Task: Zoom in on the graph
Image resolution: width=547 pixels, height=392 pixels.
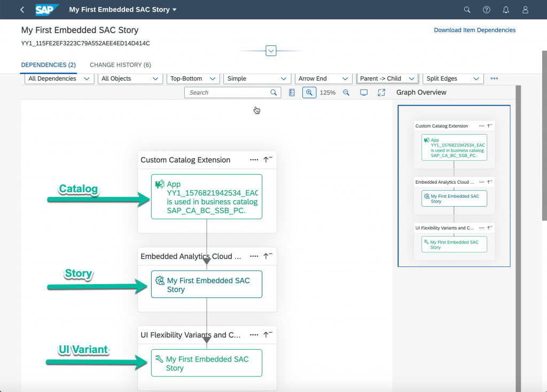Action: [309, 92]
